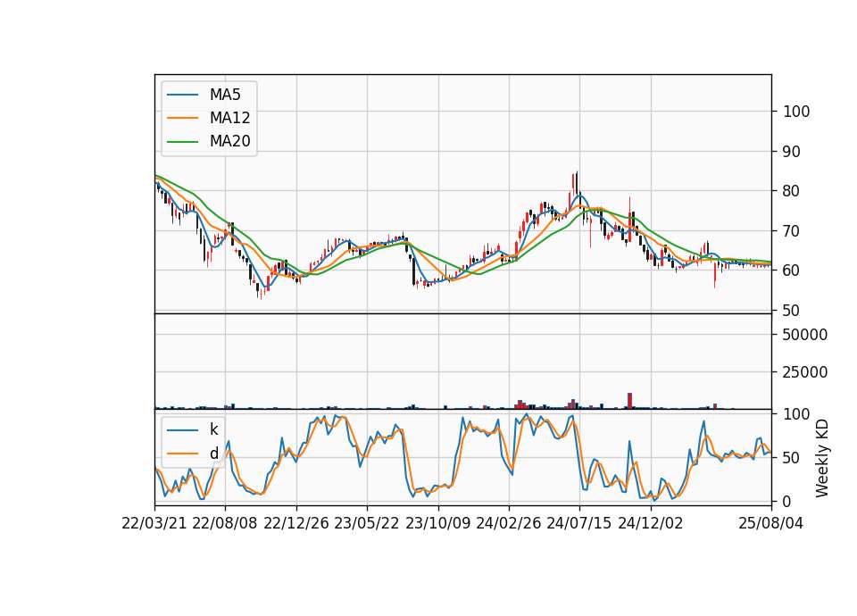The image size is (857, 616).
Task: Click the 100 price axis label
Action: pyautogui.click(x=796, y=112)
